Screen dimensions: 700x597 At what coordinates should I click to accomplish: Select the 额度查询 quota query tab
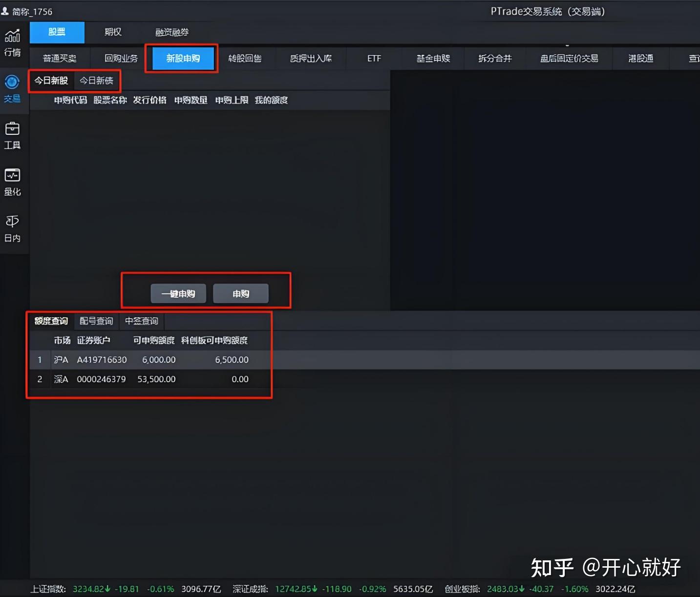click(51, 321)
